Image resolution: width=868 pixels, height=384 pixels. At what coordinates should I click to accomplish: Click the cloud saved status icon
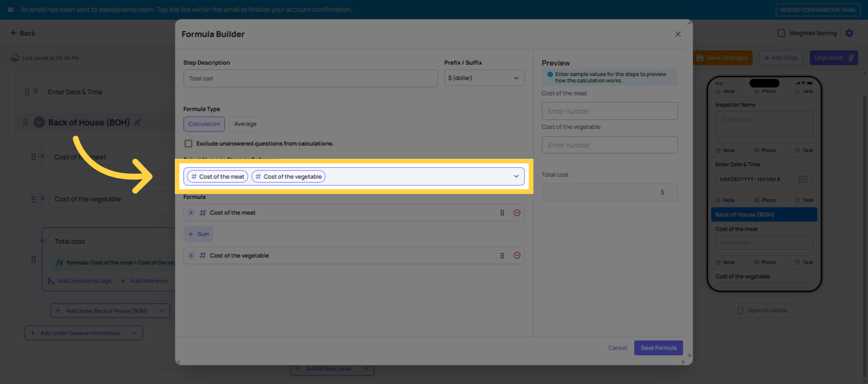[15, 58]
